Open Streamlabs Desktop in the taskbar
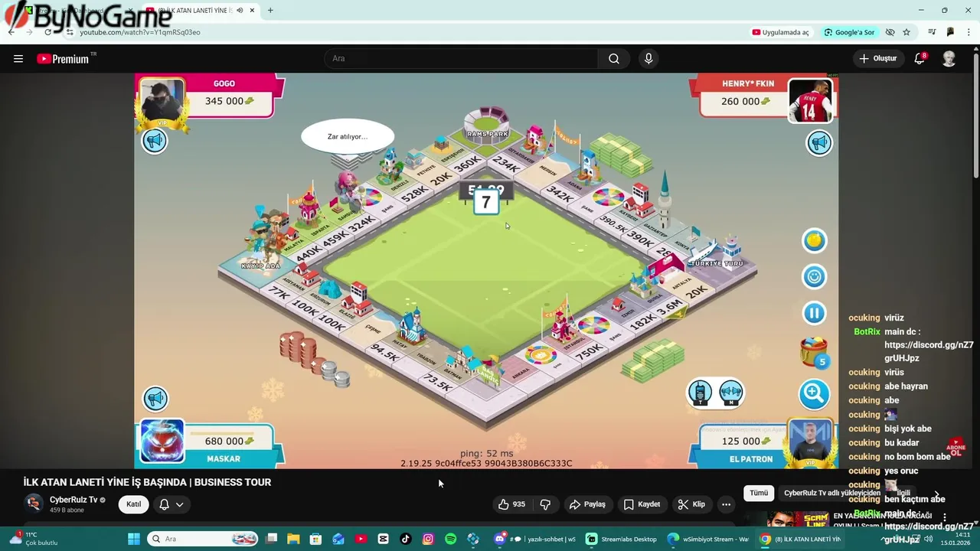 [x=621, y=539]
